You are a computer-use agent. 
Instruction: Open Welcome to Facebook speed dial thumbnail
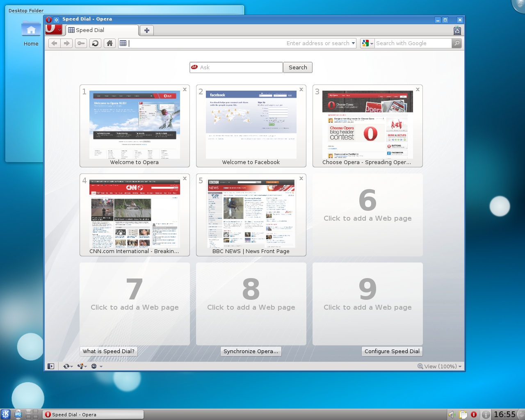tap(251, 125)
